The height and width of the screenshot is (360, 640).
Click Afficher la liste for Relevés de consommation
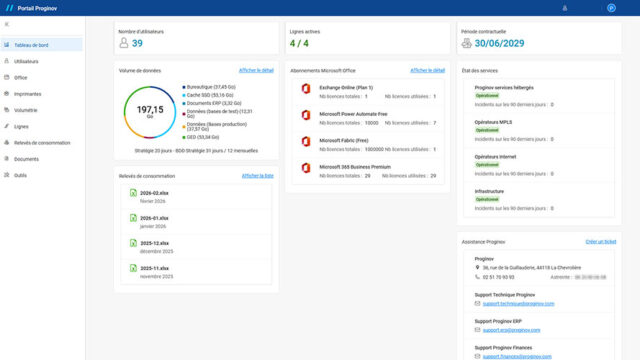click(258, 176)
